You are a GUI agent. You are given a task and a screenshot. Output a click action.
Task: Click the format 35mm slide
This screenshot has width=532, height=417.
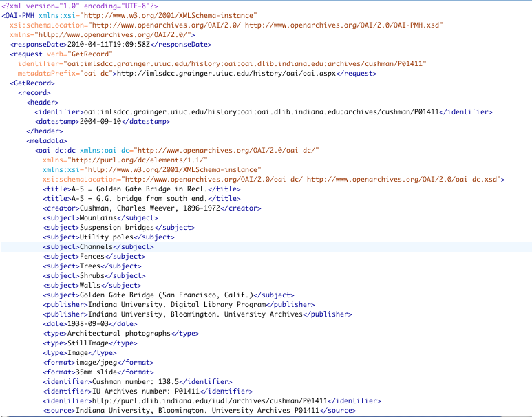pyautogui.click(x=98, y=372)
